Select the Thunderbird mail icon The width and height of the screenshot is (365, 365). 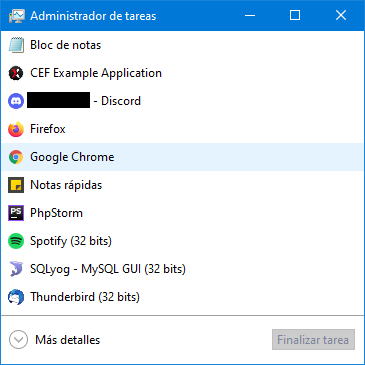16,297
